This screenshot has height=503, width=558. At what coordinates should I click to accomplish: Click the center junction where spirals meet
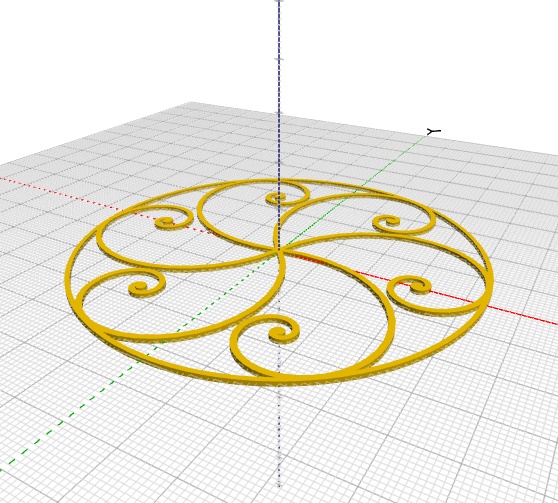279,251
